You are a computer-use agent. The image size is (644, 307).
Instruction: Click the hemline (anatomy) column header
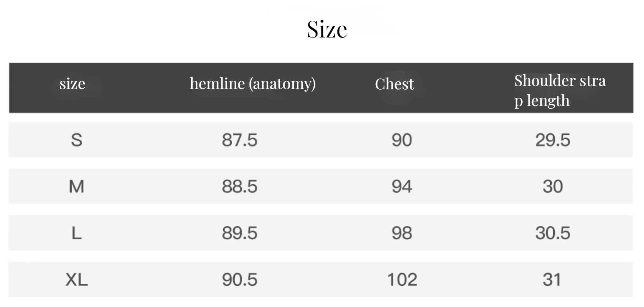[252, 84]
